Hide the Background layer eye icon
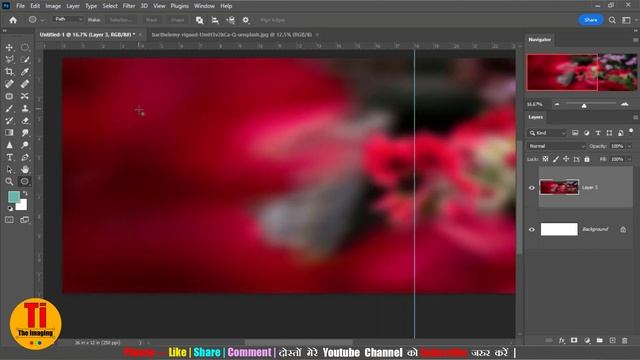The image size is (640, 360). (532, 229)
